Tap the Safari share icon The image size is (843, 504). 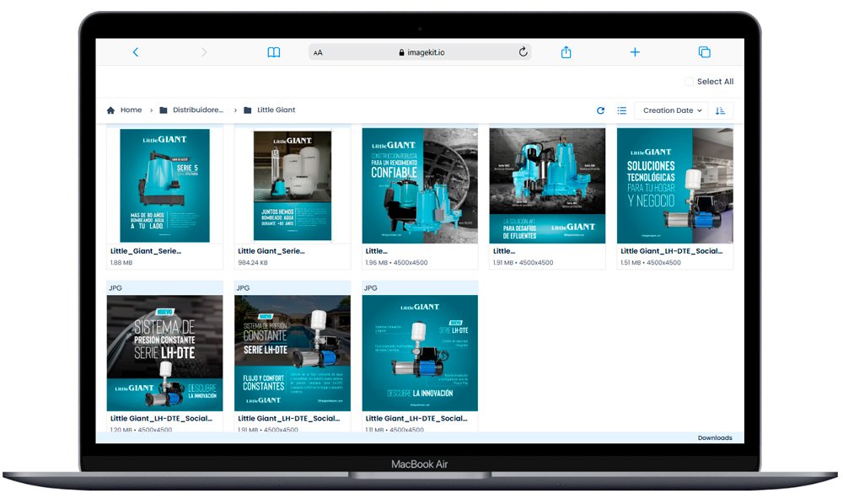coord(566,52)
